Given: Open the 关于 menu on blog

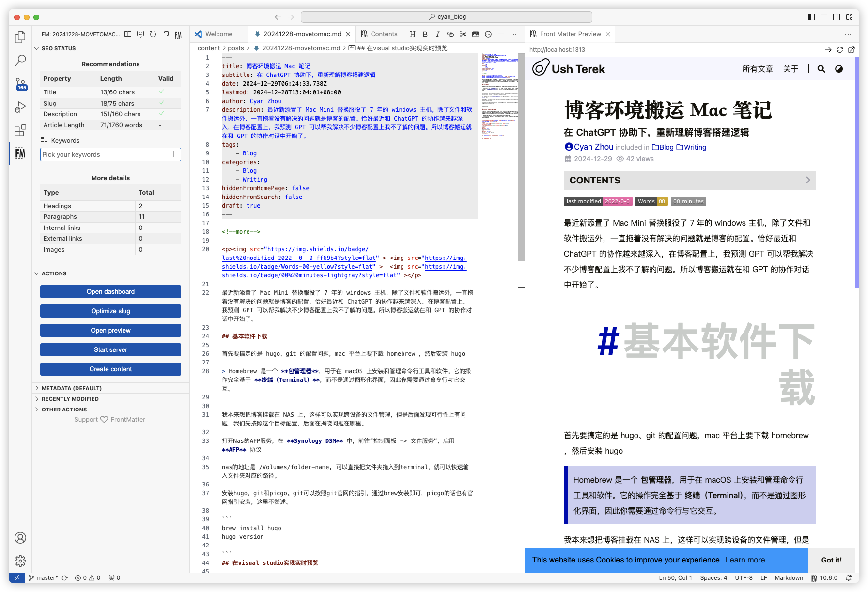Looking at the screenshot, I should pos(790,69).
